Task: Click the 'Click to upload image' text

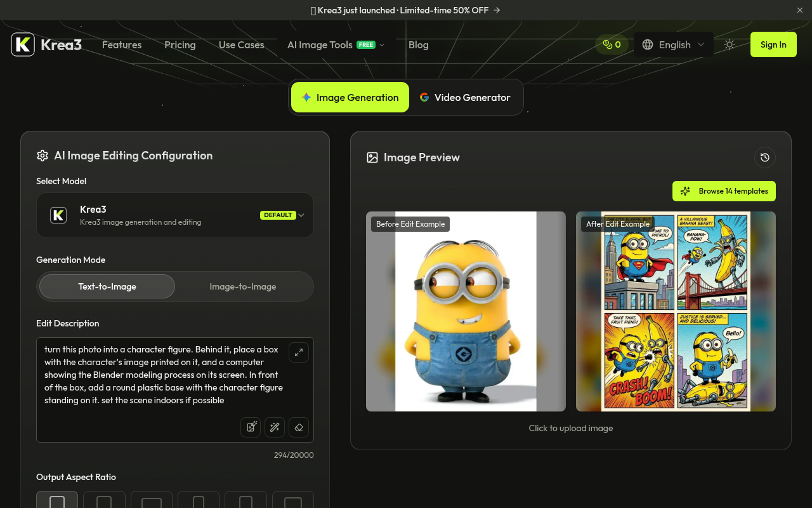Action: (571, 428)
